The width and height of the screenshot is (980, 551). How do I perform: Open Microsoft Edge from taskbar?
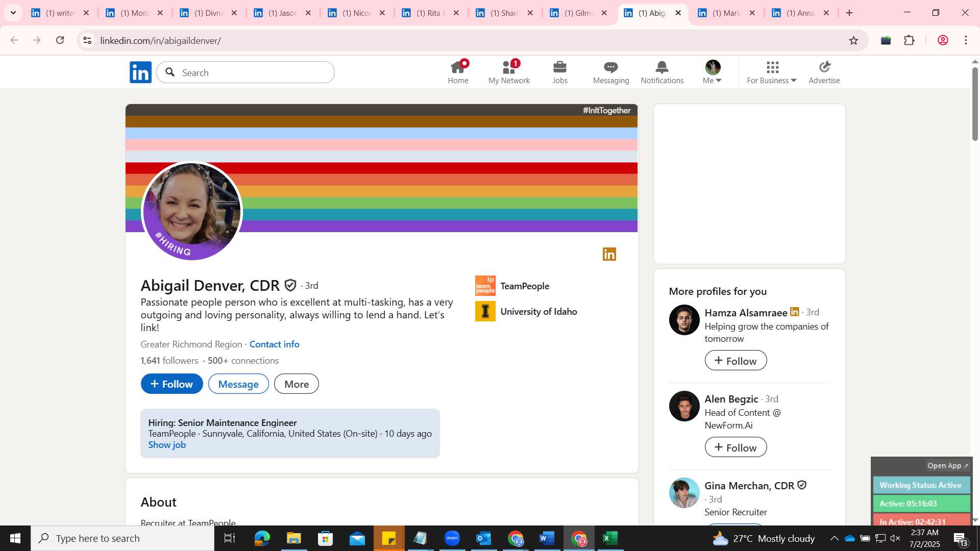pyautogui.click(x=262, y=538)
